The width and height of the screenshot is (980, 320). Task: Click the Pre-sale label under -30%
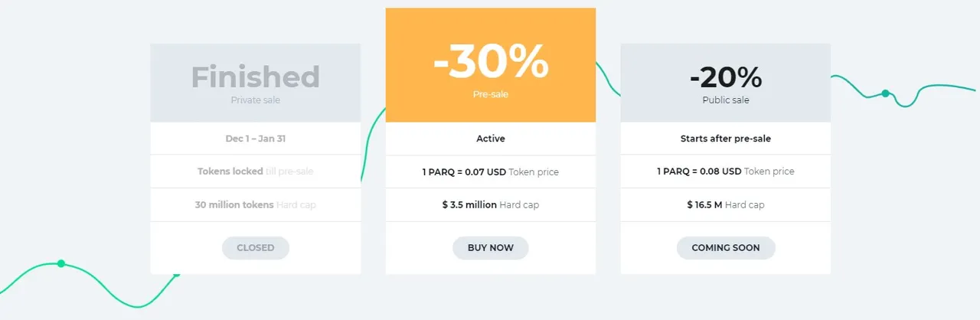[x=491, y=94]
